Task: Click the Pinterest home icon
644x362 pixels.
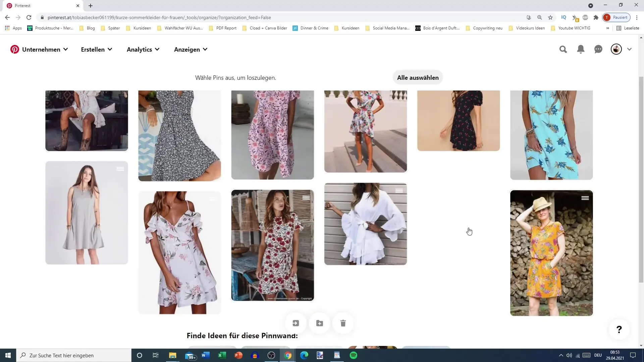Action: pyautogui.click(x=15, y=49)
